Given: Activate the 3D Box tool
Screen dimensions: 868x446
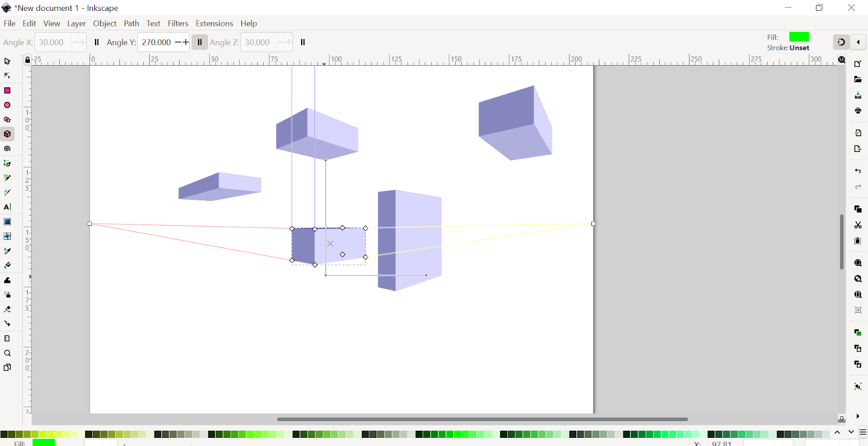Looking at the screenshot, I should (8, 134).
